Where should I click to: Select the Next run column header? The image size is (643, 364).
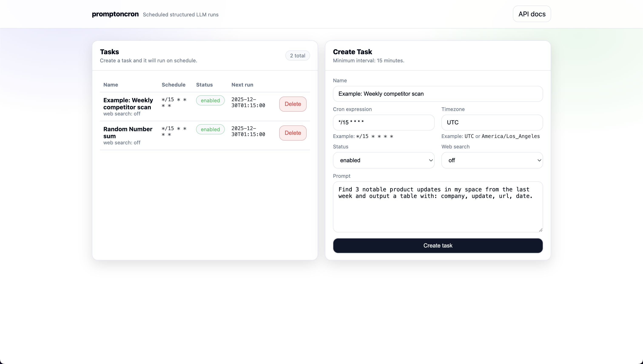(x=242, y=85)
